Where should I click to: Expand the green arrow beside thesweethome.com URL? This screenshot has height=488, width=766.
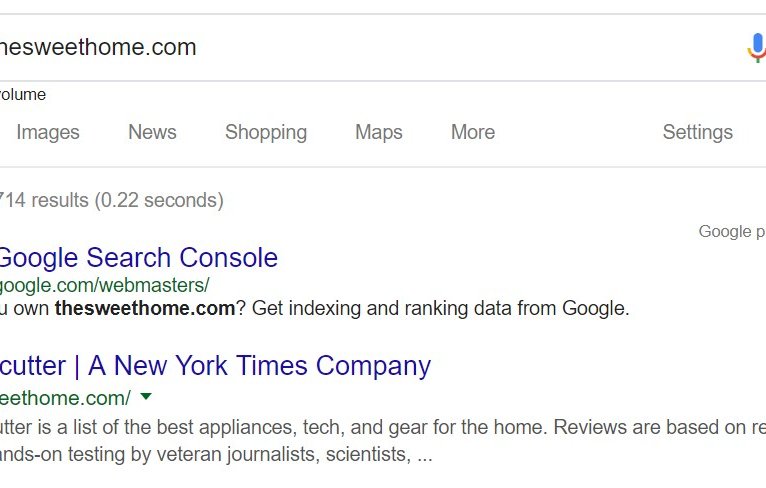coord(146,397)
